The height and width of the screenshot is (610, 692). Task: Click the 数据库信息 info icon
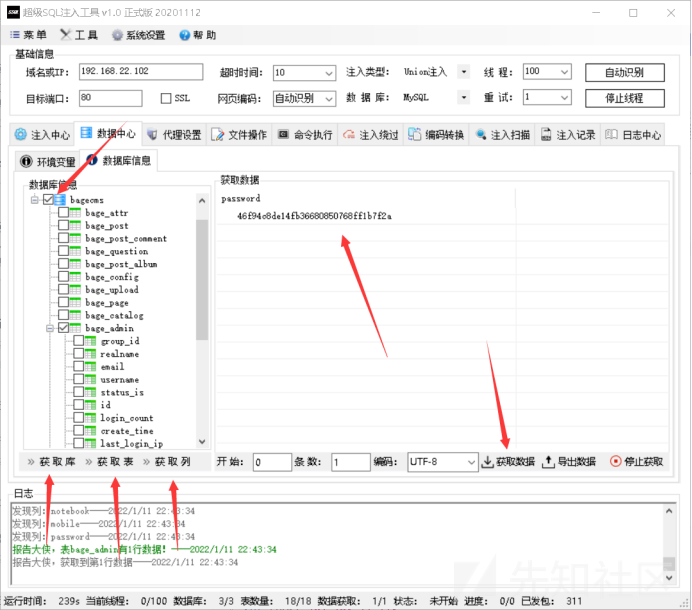click(x=92, y=160)
